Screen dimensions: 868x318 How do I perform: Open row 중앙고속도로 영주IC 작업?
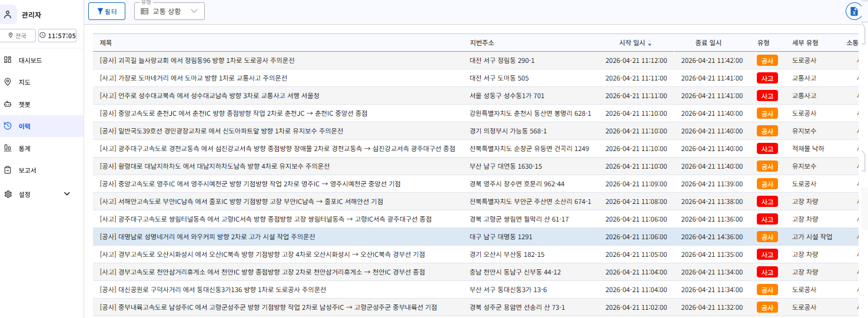pos(475,184)
